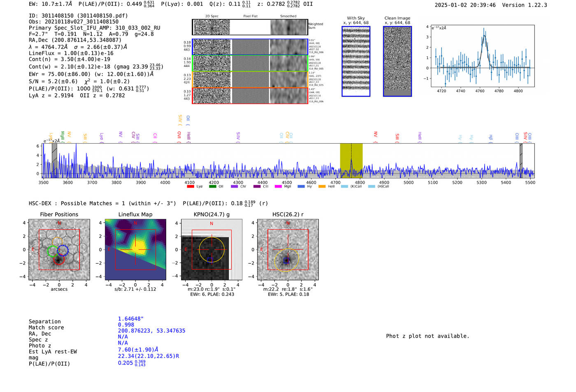Click 'LyA z = 2.9194' text
The height and width of the screenshot is (392, 576).
tap(51, 95)
